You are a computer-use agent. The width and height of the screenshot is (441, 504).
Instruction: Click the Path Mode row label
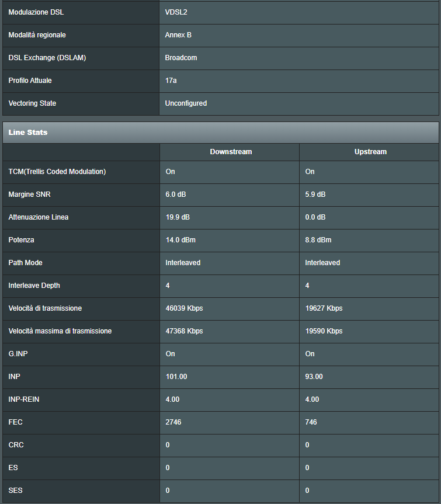[x=25, y=263]
